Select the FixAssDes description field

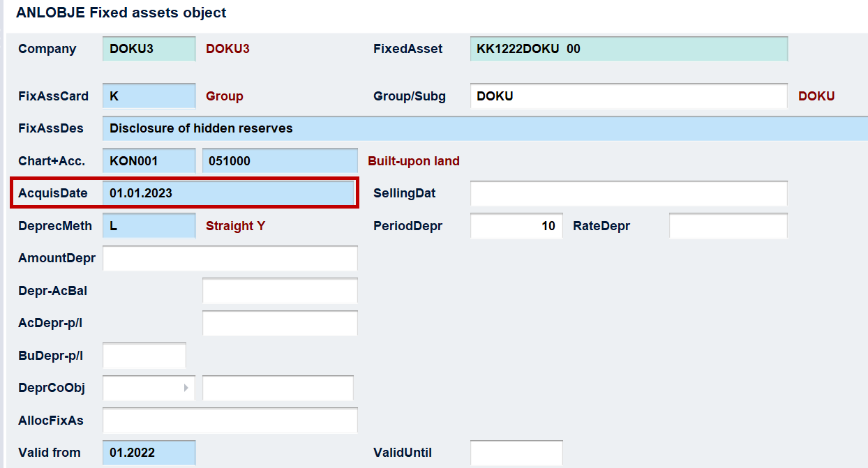(485, 128)
